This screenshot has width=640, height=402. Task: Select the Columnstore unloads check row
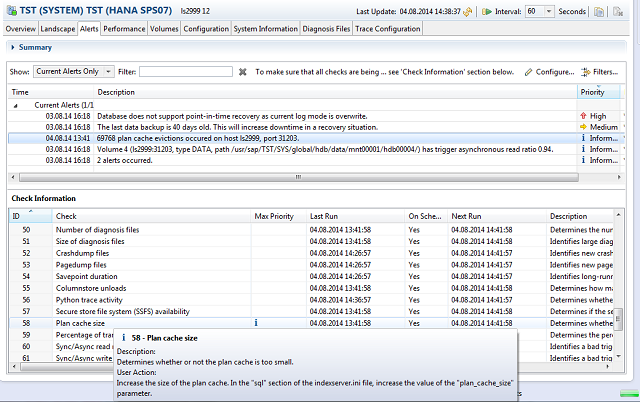[311, 288]
